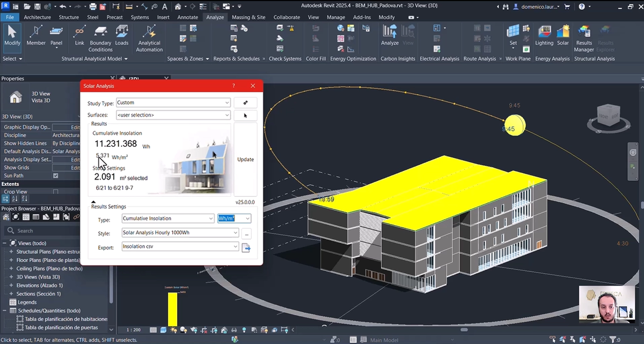The image size is (644, 344).
Task: Open the File menu
Action: (x=10, y=17)
